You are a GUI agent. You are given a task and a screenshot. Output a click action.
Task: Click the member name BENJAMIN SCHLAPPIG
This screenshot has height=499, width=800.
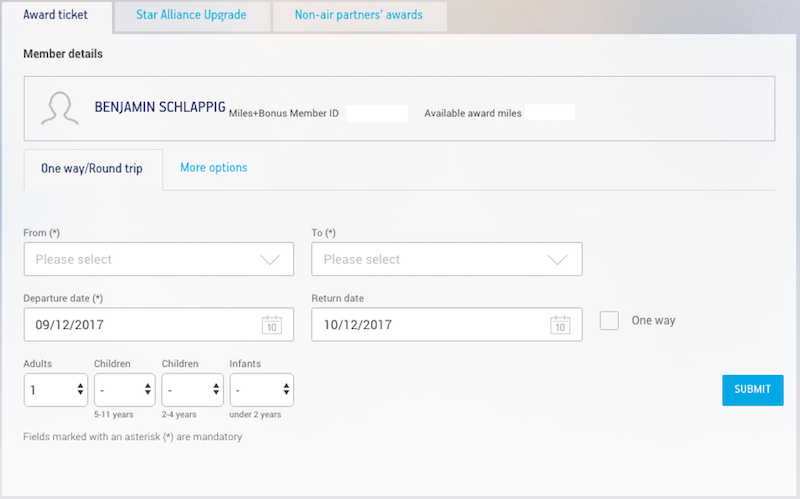160,107
